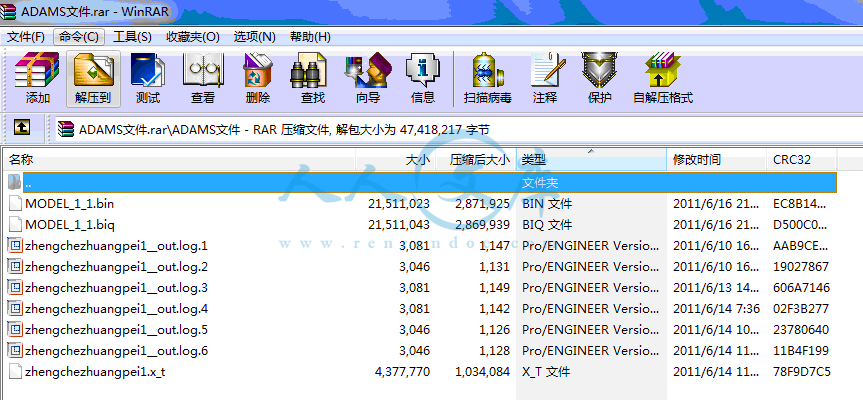
Task: Sort by the 压缩后大小 column header
Action: click(x=476, y=160)
